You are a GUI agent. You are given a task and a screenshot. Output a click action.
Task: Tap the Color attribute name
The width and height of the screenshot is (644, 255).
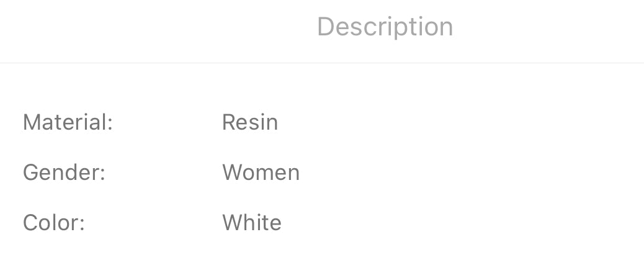tap(54, 223)
